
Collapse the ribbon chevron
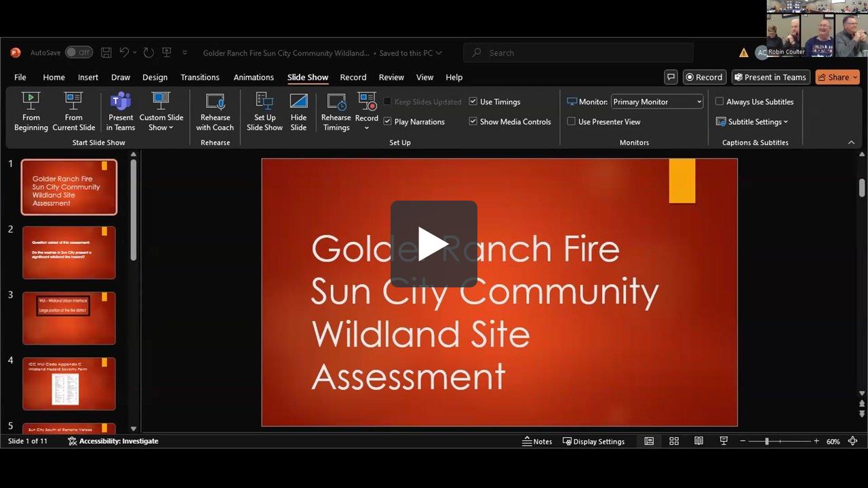click(852, 142)
